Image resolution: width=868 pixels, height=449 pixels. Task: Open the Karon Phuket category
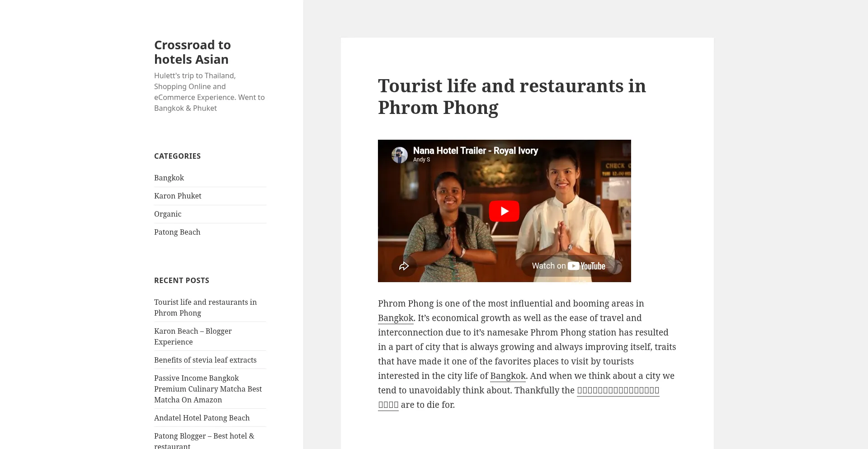click(178, 196)
